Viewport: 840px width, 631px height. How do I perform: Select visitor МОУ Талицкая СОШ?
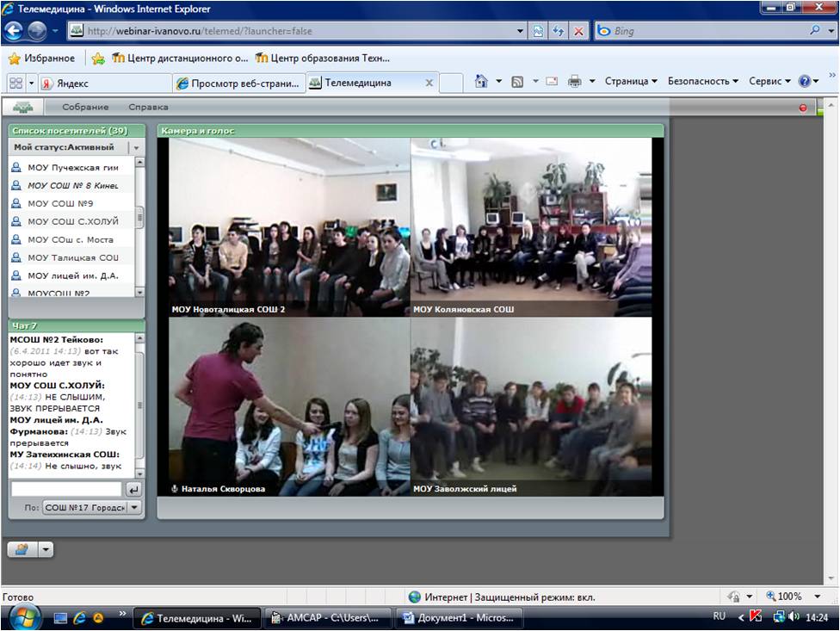point(71,257)
